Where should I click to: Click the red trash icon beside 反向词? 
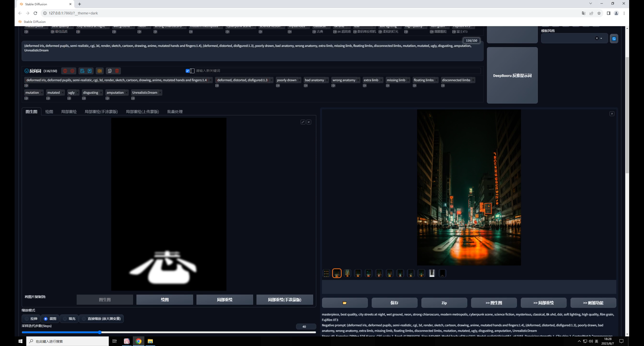117,71
